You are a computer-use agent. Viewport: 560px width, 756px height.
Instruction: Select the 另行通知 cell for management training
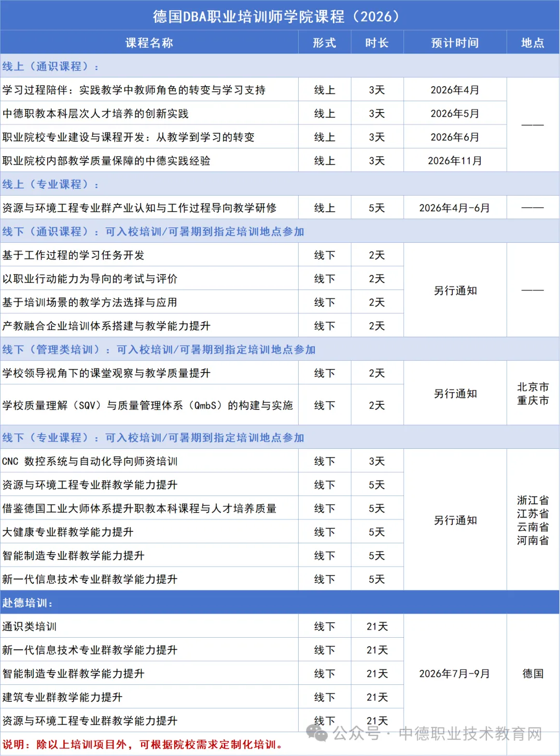tap(455, 393)
